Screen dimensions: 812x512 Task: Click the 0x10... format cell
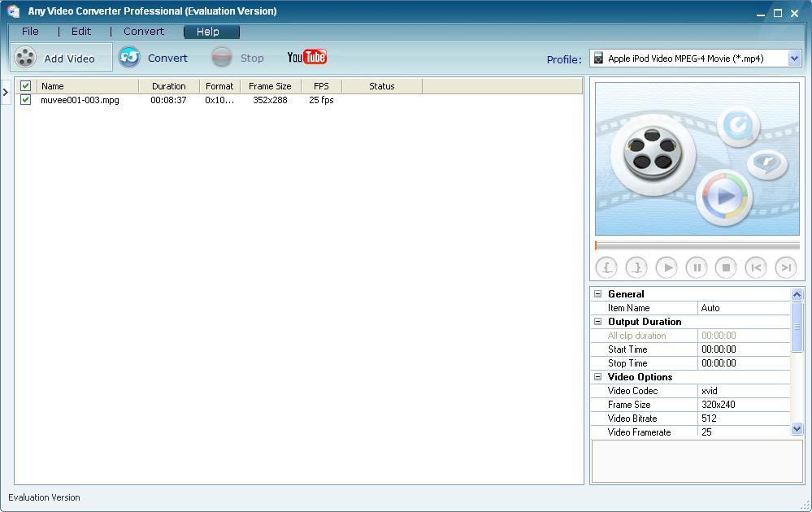pyautogui.click(x=219, y=100)
